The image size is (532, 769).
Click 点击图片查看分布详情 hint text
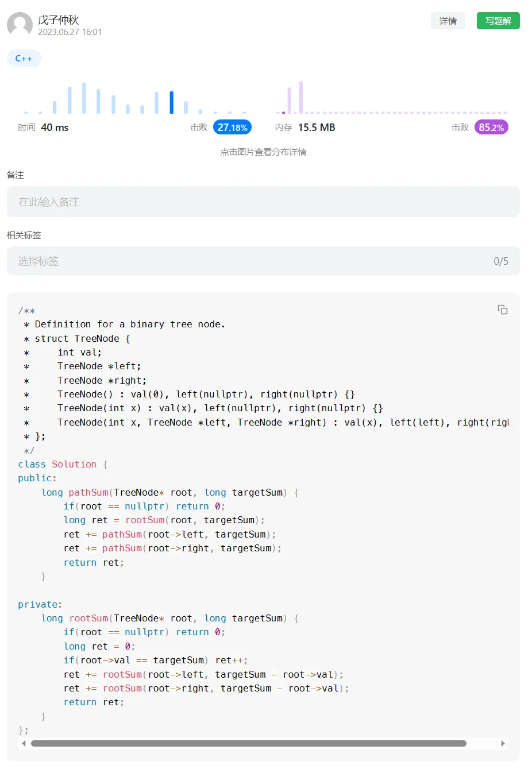pos(263,152)
